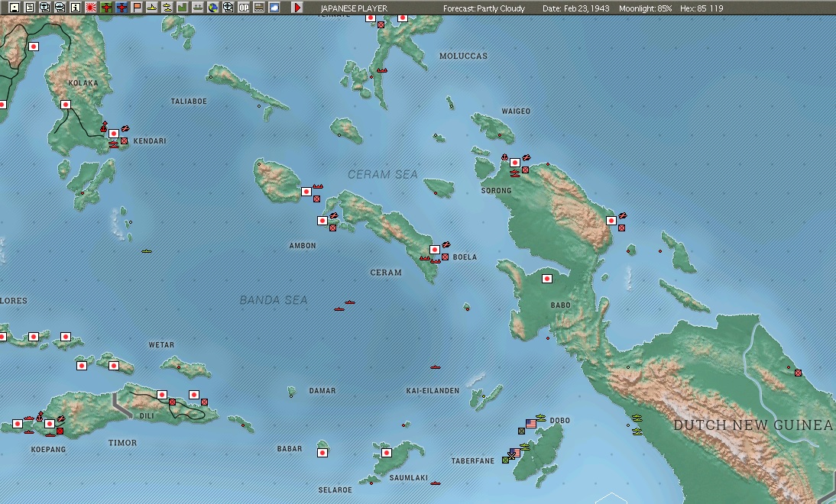Click the MOLUCCAS map label

463,56
